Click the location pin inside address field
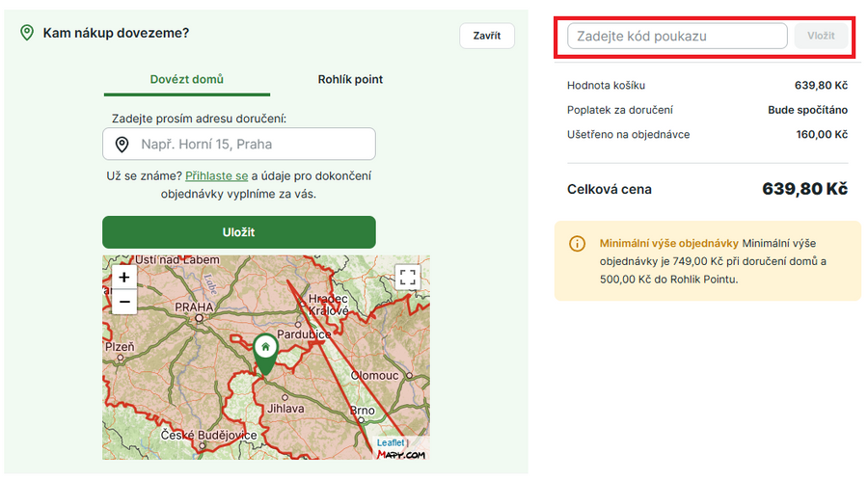Viewport: 868px width, 480px height. point(122,145)
